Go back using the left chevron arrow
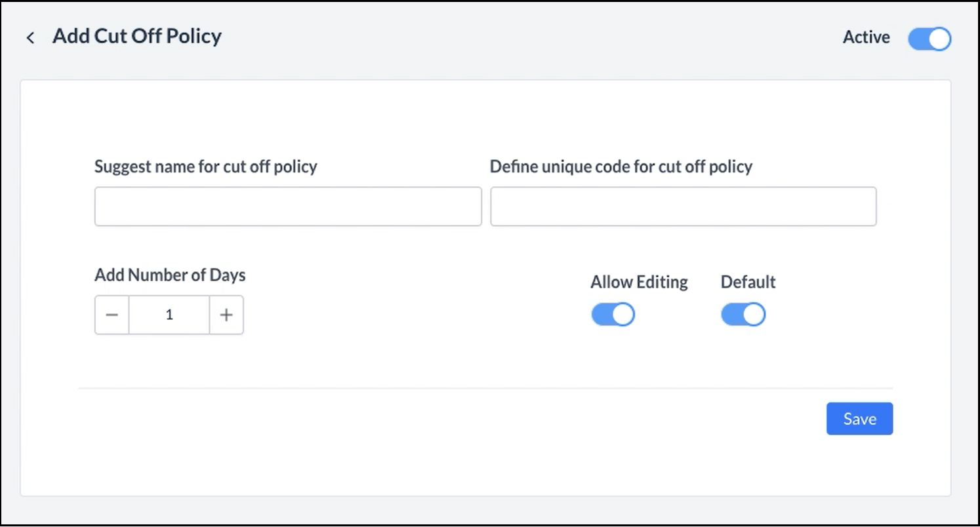The image size is (980, 527). click(x=30, y=38)
